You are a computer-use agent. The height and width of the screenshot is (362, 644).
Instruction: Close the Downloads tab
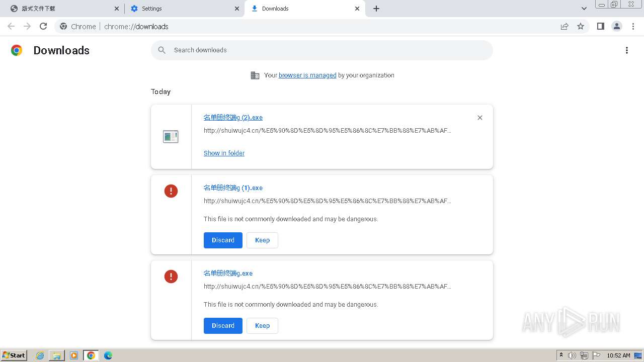click(x=357, y=9)
